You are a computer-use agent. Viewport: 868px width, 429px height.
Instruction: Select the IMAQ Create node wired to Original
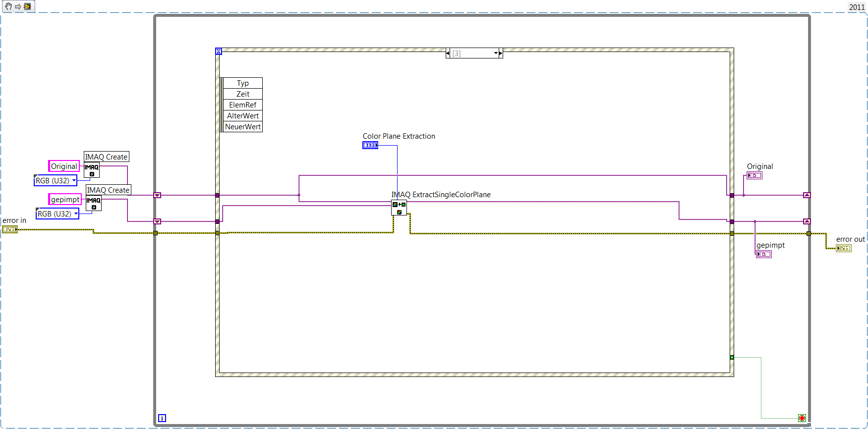coord(92,170)
